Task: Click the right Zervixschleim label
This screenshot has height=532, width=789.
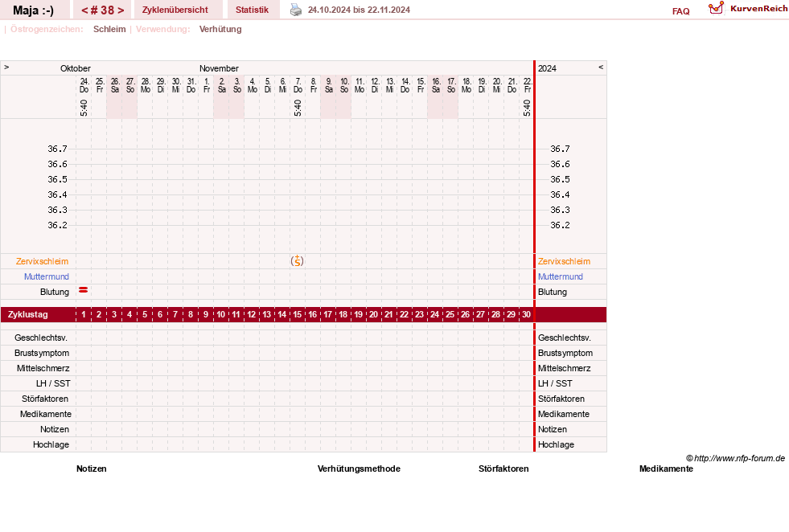Action: pos(564,261)
